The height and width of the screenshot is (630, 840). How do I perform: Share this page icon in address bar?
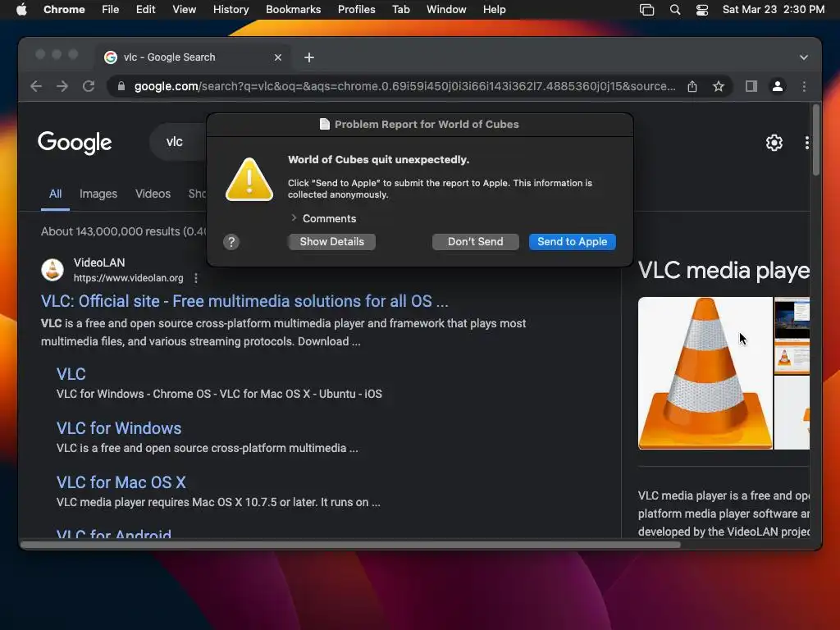coord(692,86)
